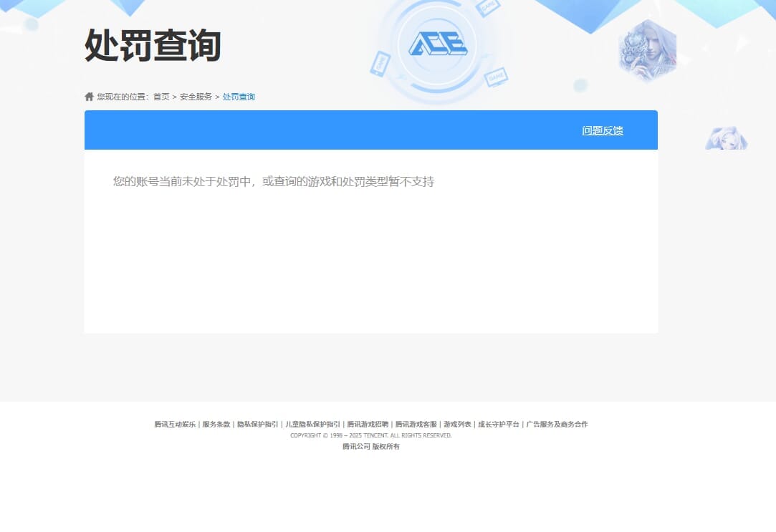Open the 服务条款 terms link
The height and width of the screenshot is (532, 776).
[x=216, y=424]
